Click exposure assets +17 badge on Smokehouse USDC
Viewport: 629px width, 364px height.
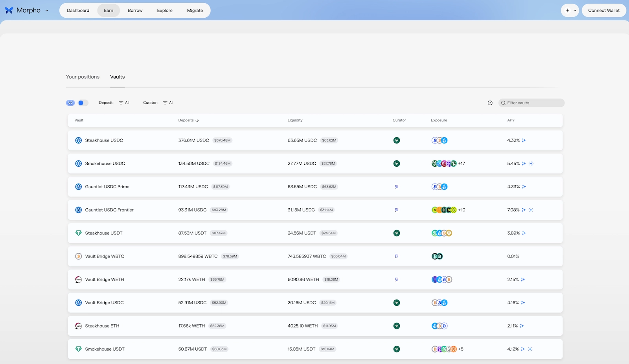461,164
